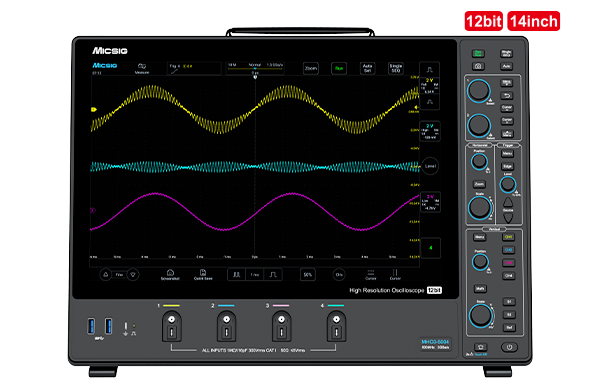Toggle the CH2 hardware channel button
The height and width of the screenshot is (380, 600).
[508, 250]
